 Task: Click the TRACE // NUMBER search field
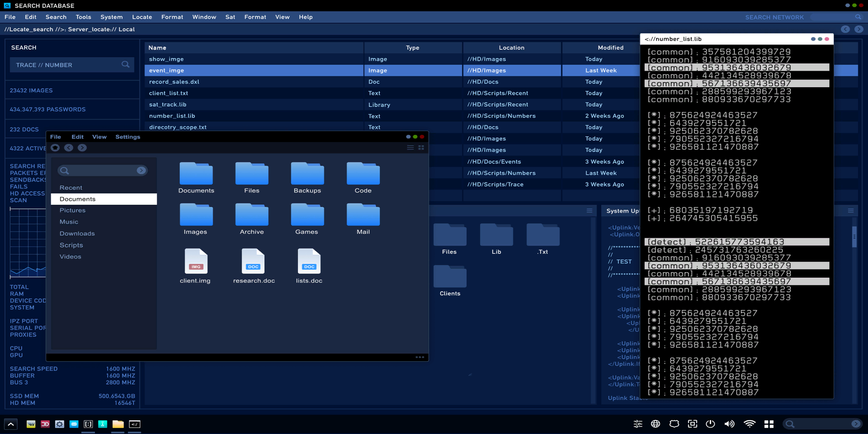tap(72, 65)
